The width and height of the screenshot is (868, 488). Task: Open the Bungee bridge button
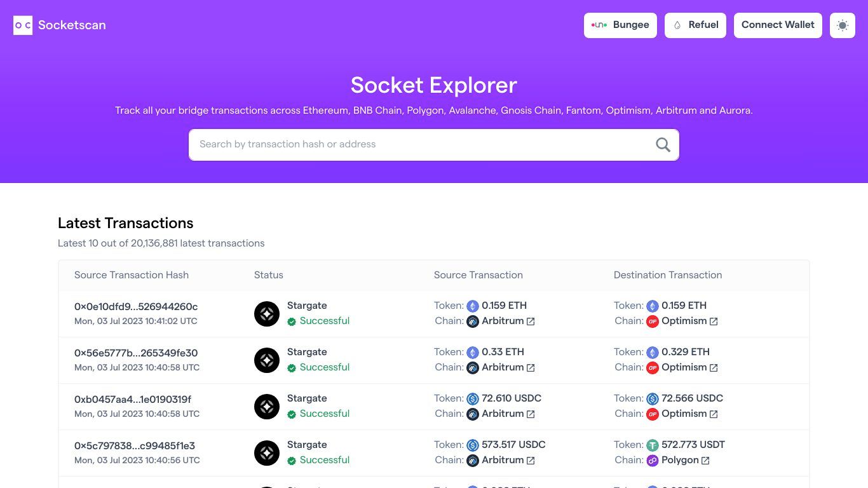(x=620, y=25)
